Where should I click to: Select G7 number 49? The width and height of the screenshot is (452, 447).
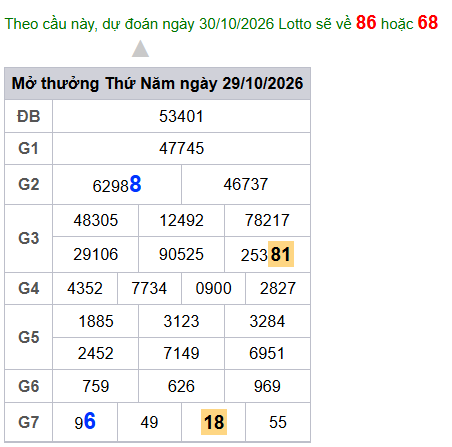point(149,422)
